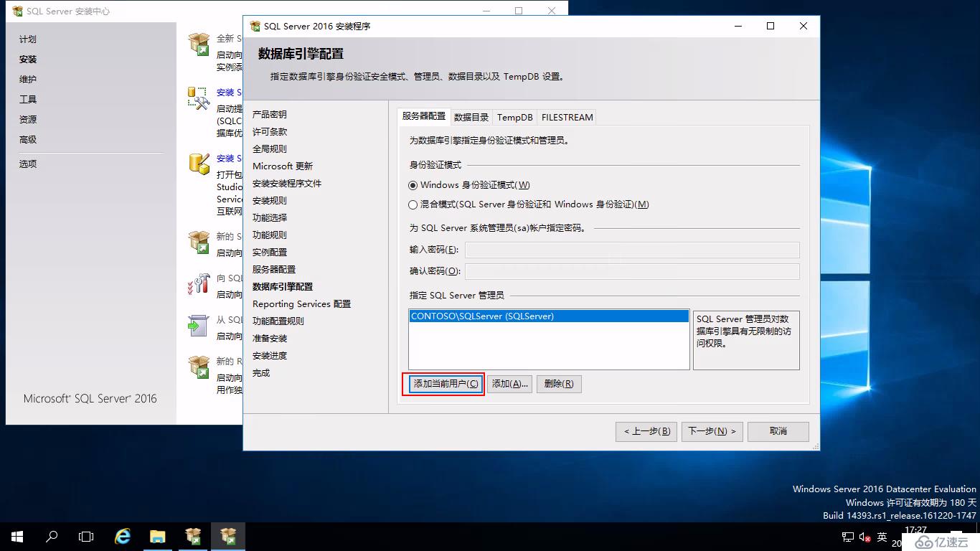Click the 英 input language indicator
Screen dimensions: 980x551
[882, 537]
